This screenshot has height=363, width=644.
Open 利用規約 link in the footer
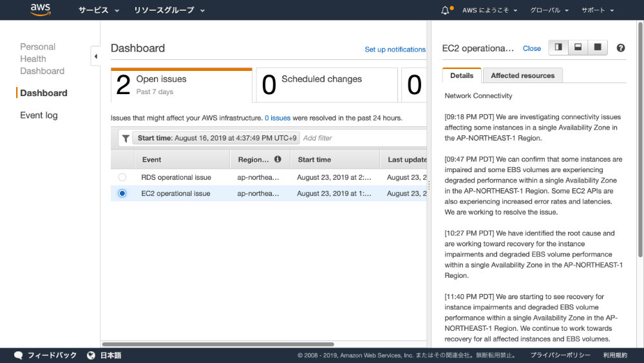(615, 355)
